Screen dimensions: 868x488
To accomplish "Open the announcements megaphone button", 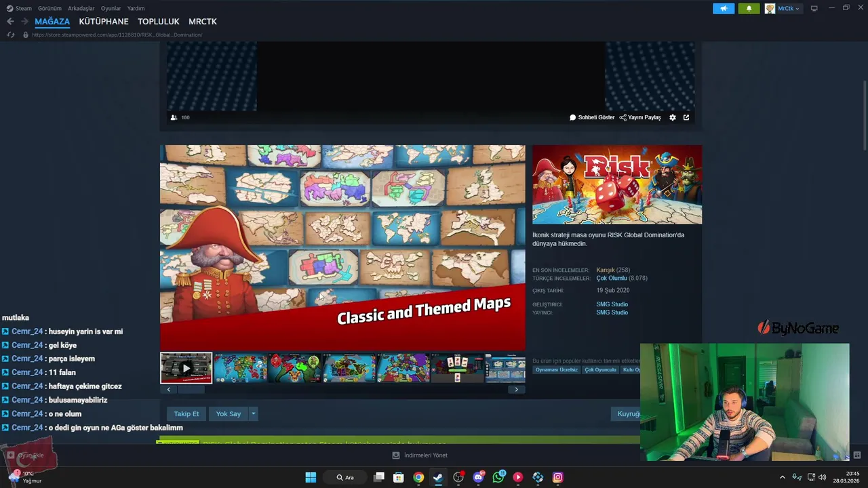I will point(724,8).
